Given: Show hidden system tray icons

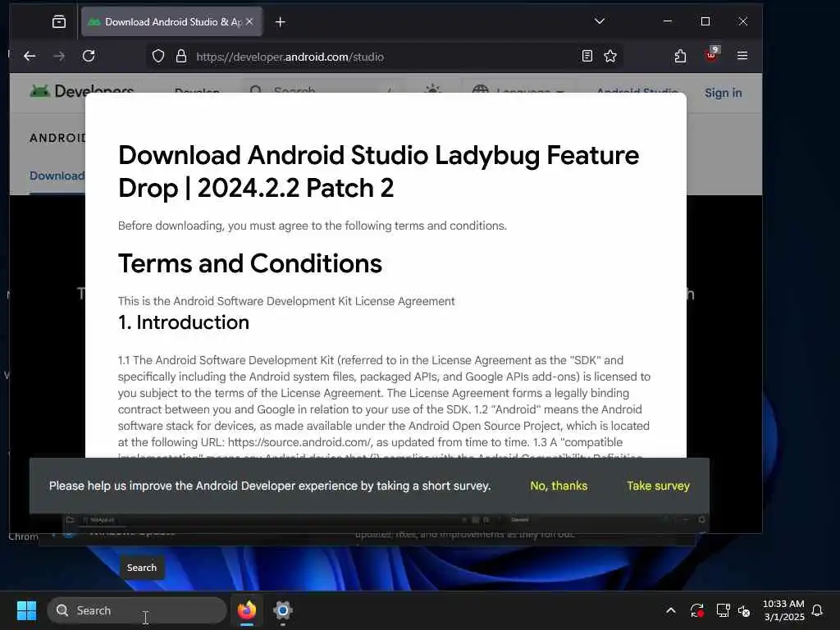Looking at the screenshot, I should [x=671, y=610].
